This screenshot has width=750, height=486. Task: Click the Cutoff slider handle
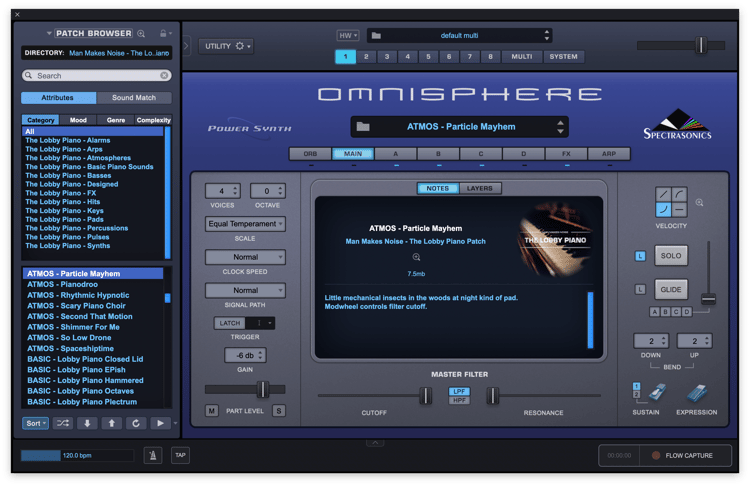425,396
